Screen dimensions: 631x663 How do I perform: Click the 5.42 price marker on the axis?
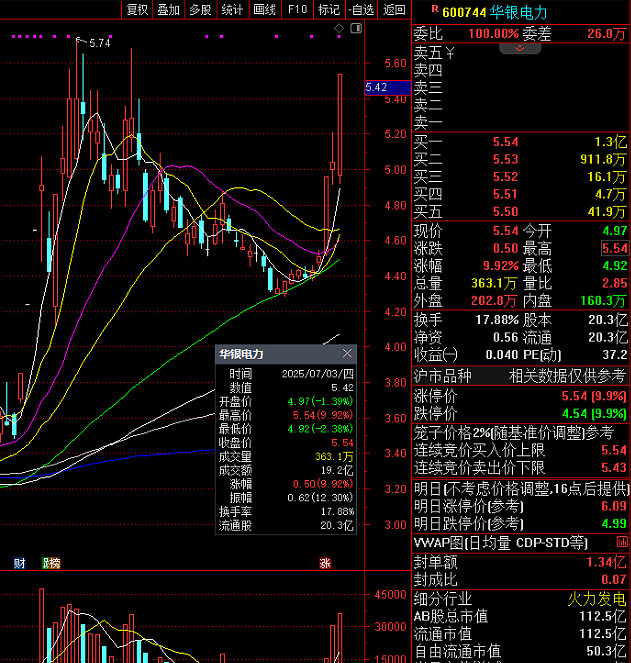point(377,88)
